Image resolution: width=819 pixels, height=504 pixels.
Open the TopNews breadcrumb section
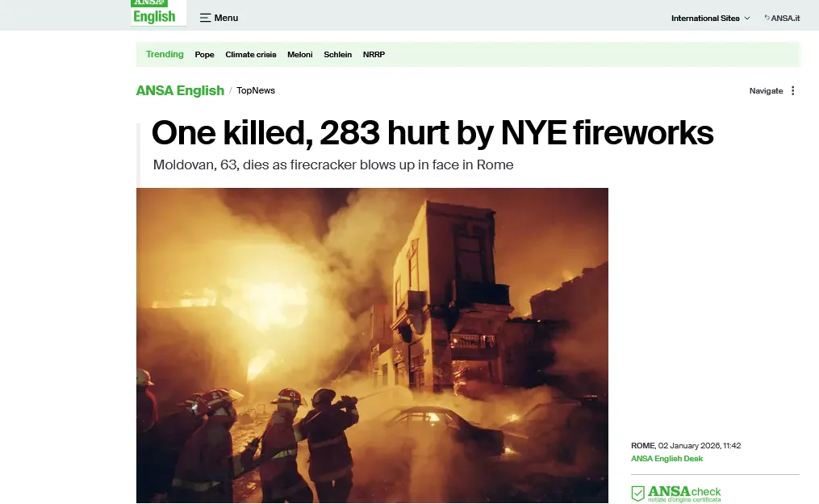click(256, 91)
